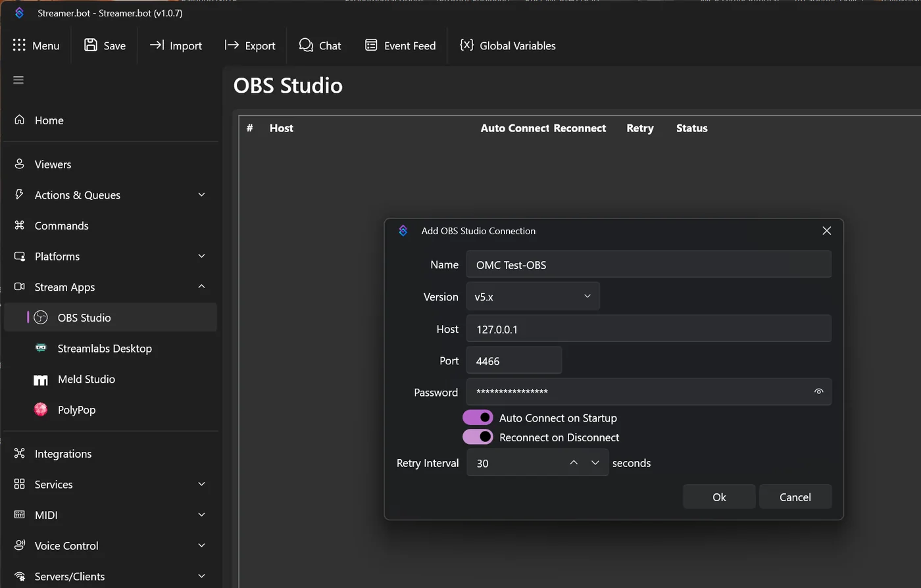Click the Cancel button
Image resolution: width=921 pixels, height=588 pixels.
(x=795, y=497)
